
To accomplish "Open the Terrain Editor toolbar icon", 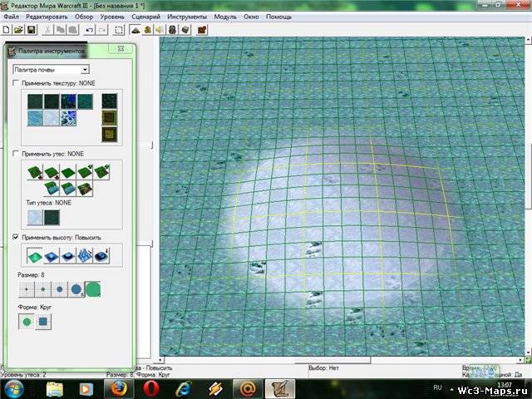I will 135,30.
